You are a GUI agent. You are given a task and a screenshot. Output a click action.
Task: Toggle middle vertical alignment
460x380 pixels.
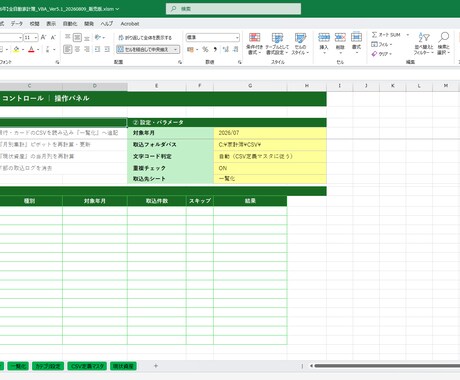77,37
